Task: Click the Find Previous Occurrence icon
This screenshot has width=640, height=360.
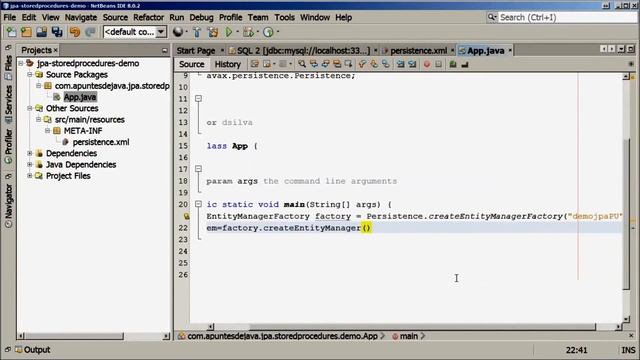Action: pyautogui.click(x=313, y=64)
